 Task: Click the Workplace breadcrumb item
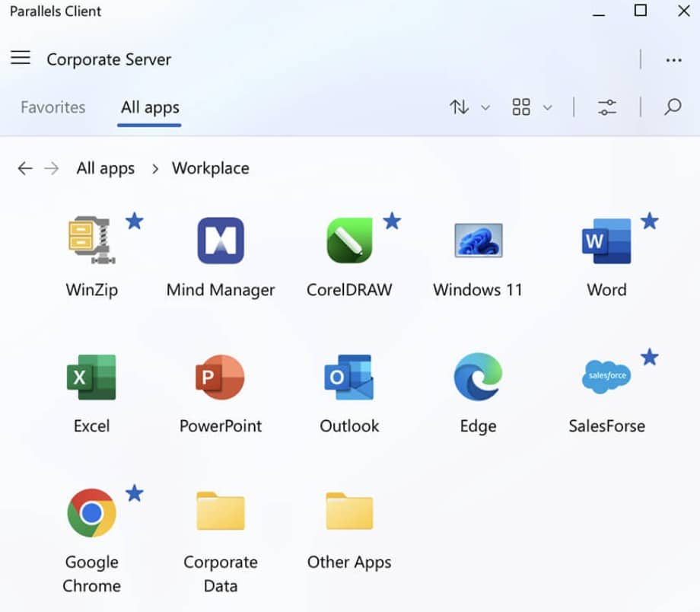[x=211, y=168]
